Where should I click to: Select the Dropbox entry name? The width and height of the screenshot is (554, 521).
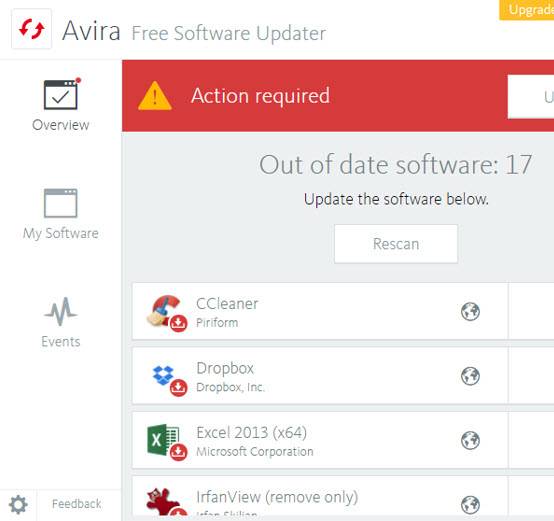225,368
